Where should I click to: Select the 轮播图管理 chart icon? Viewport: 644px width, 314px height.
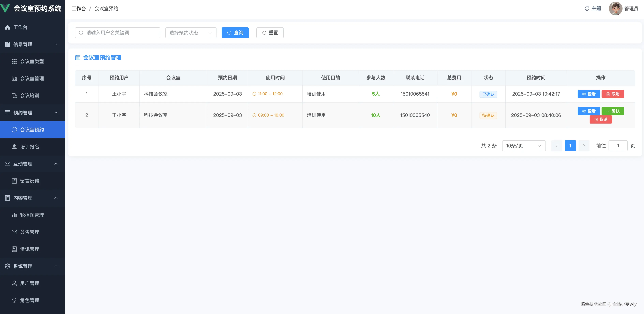click(14, 215)
